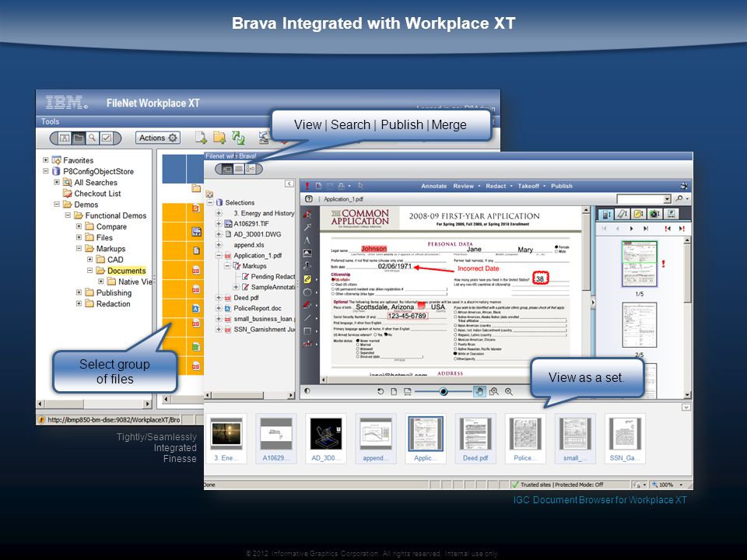Open the tasks checkmark view in Workplace XT
This screenshot has height=560, width=747.
coord(107,138)
